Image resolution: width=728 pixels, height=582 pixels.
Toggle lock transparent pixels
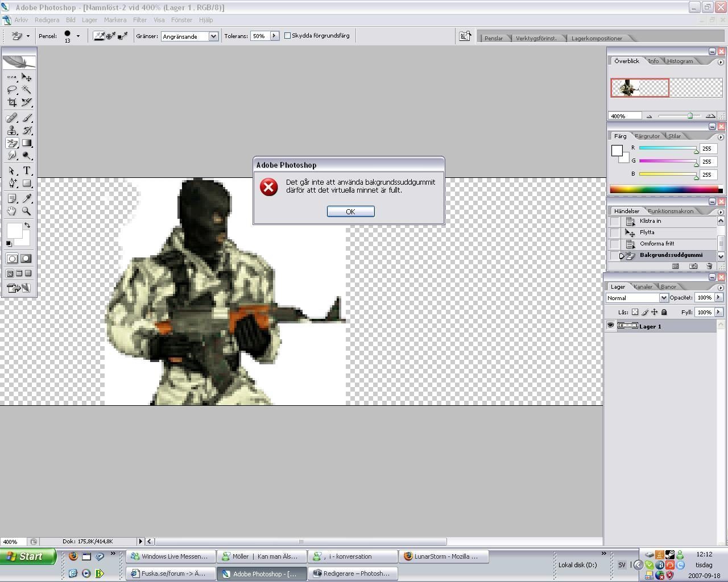click(635, 312)
